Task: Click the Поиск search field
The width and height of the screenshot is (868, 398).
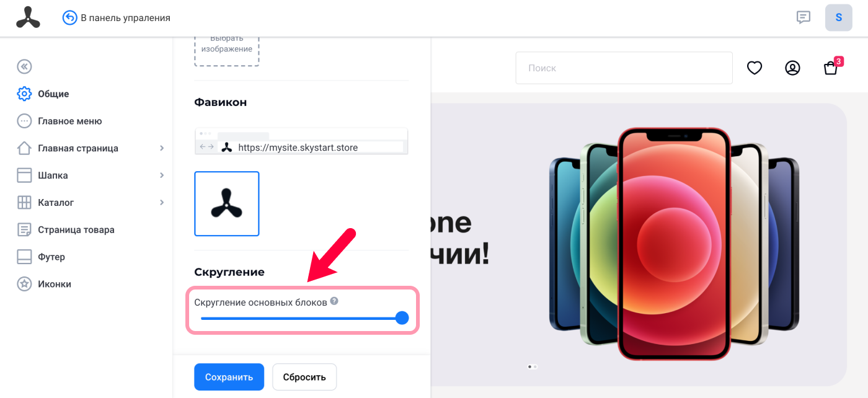Action: [624, 68]
